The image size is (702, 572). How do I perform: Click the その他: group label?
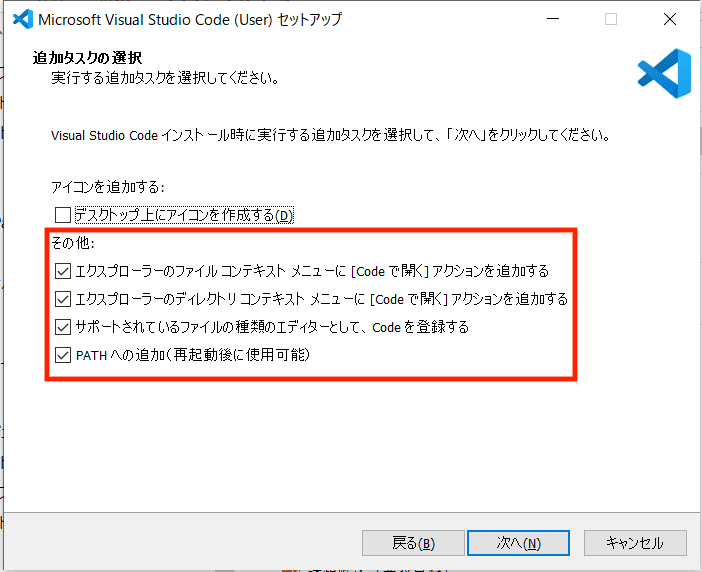coord(73,243)
